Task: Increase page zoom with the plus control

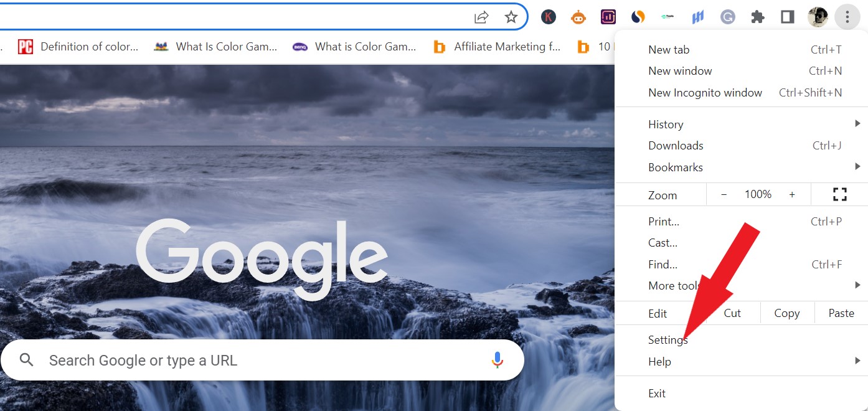Action: [792, 194]
